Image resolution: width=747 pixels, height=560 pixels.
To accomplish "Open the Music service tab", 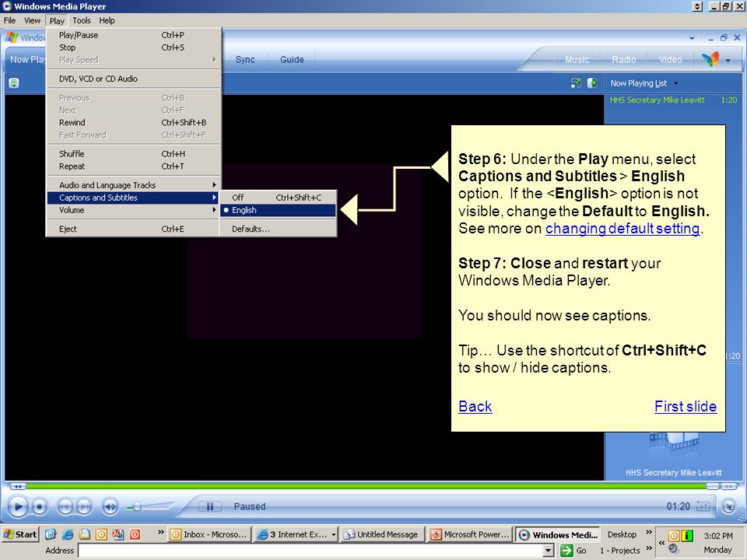I will [577, 60].
